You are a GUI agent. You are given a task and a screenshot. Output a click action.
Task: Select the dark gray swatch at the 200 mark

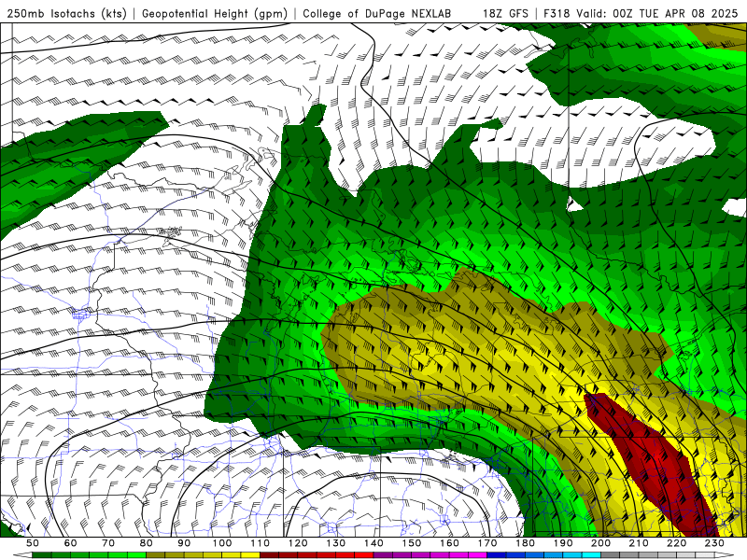tap(611, 555)
